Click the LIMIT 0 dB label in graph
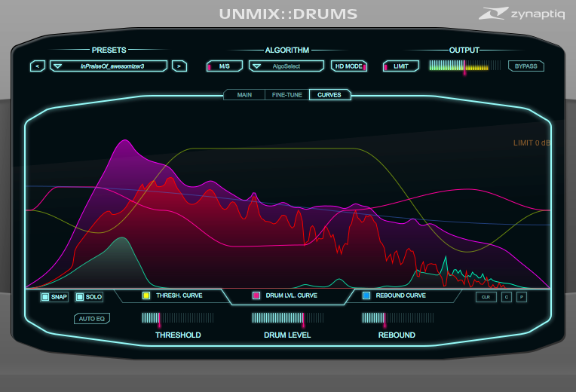 [532, 143]
